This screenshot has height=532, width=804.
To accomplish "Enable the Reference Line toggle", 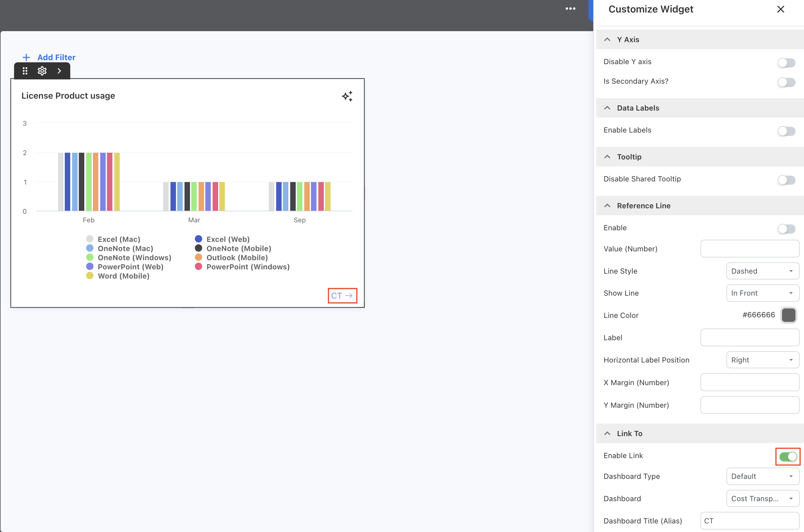I will pos(786,229).
